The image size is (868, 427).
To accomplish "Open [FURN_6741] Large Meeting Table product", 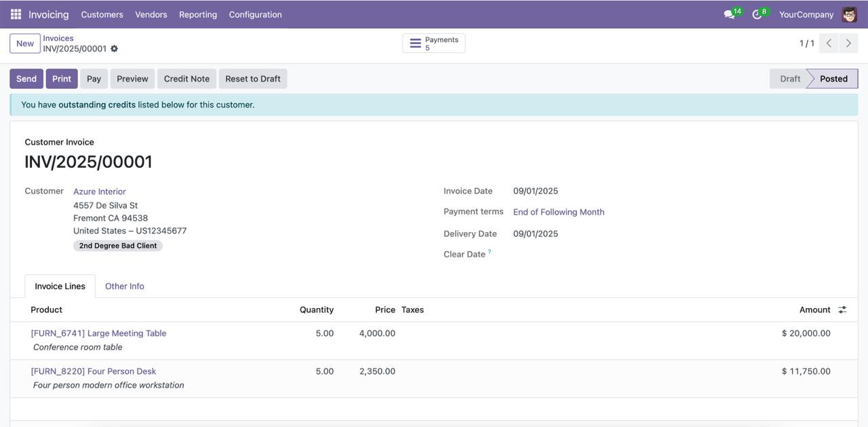I will pos(98,333).
